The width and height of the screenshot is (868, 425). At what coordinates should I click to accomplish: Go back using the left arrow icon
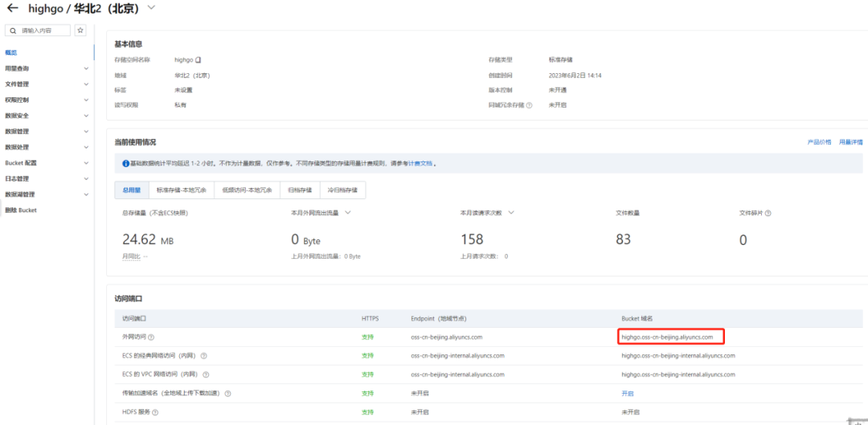click(12, 8)
